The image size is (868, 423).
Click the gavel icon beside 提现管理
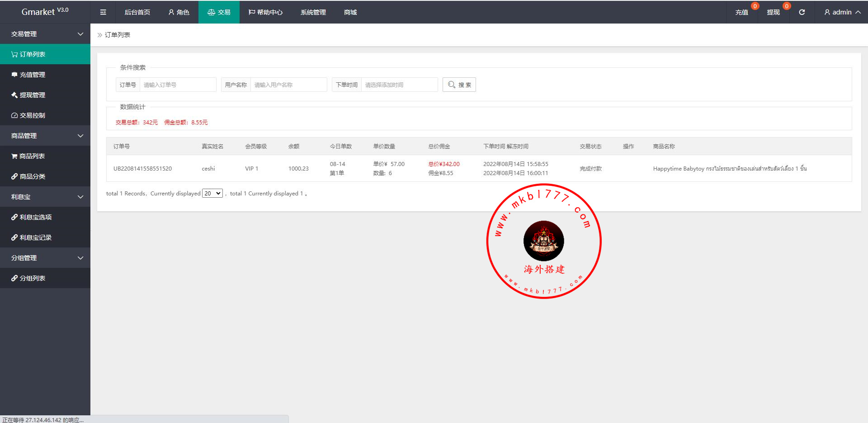[14, 95]
